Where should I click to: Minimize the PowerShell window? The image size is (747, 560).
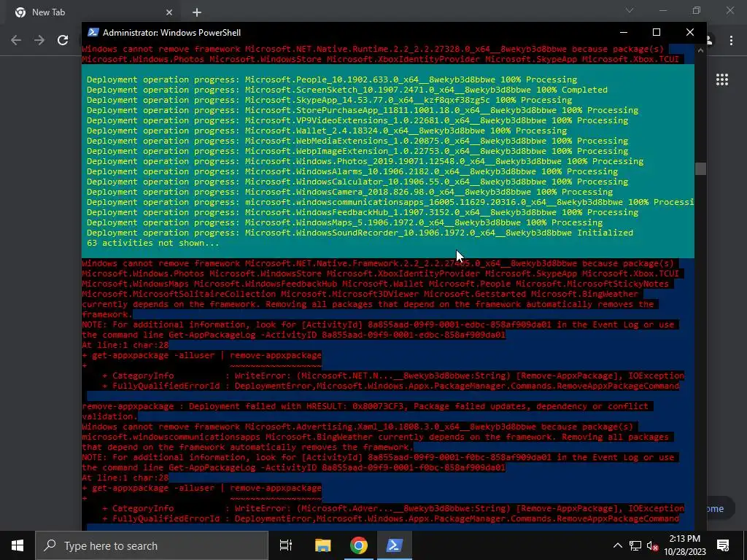624,32
